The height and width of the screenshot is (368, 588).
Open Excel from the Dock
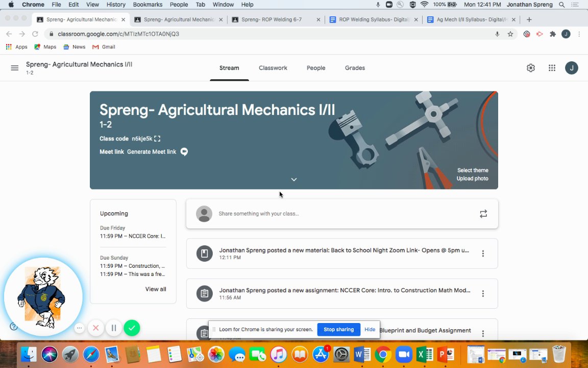click(425, 355)
